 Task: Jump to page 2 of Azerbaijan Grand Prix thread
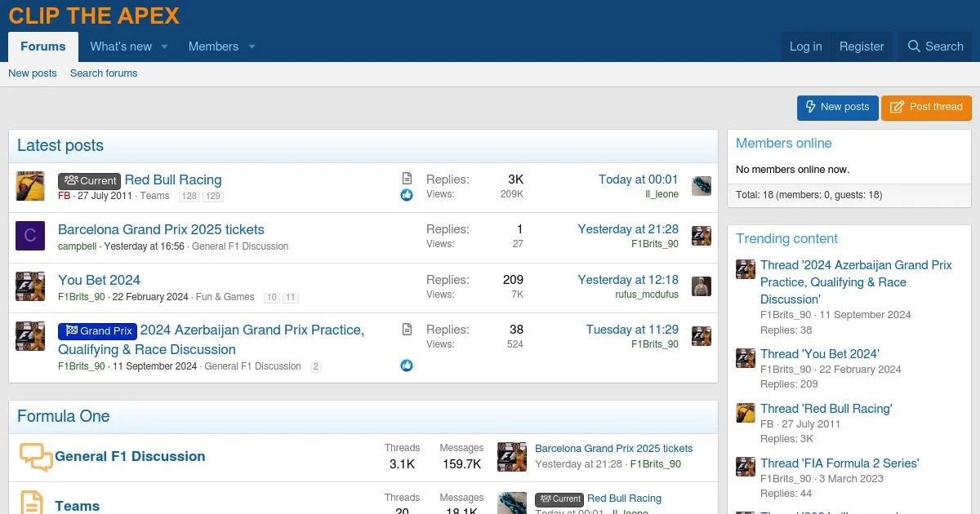316,367
